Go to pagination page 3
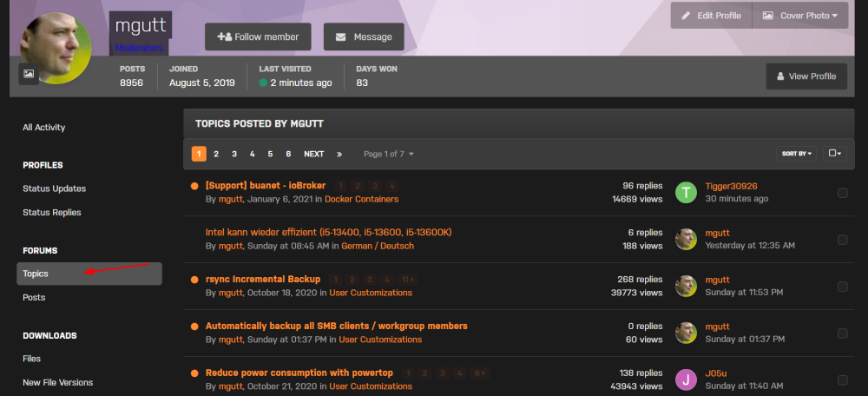 [234, 154]
